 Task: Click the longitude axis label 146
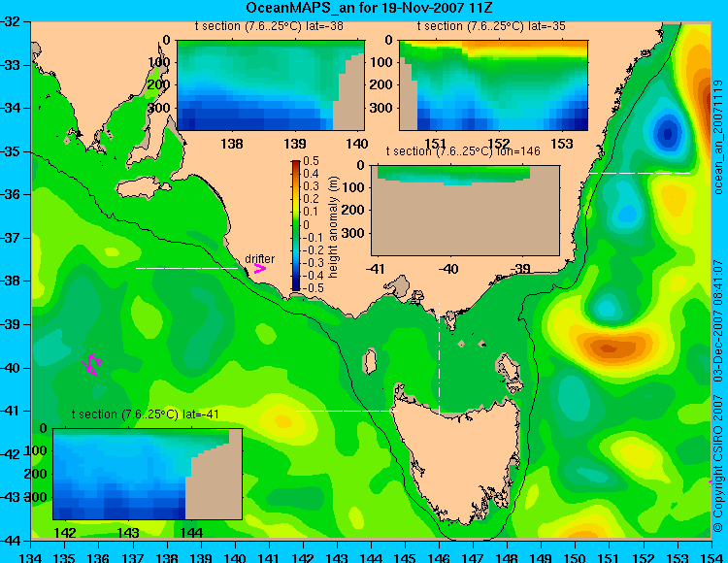pyautogui.click(x=439, y=557)
